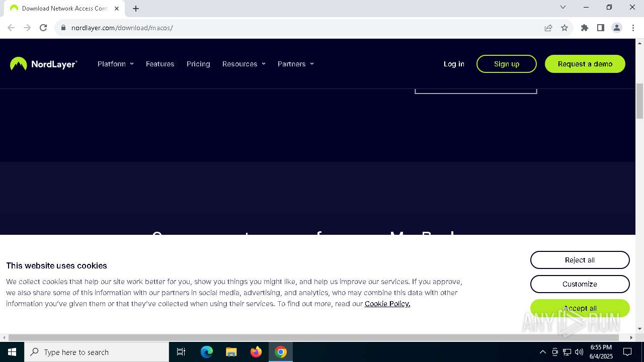
Task: Select the Download Network Access browser tab
Action: (64, 9)
